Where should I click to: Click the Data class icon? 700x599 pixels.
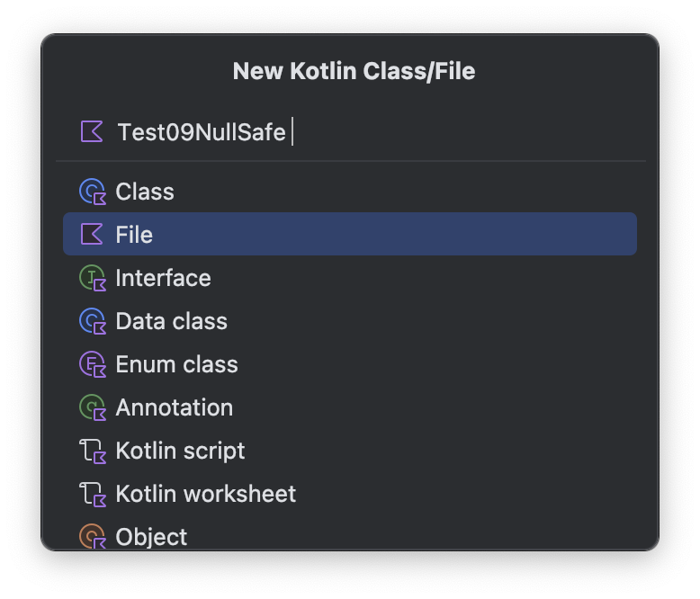93,321
